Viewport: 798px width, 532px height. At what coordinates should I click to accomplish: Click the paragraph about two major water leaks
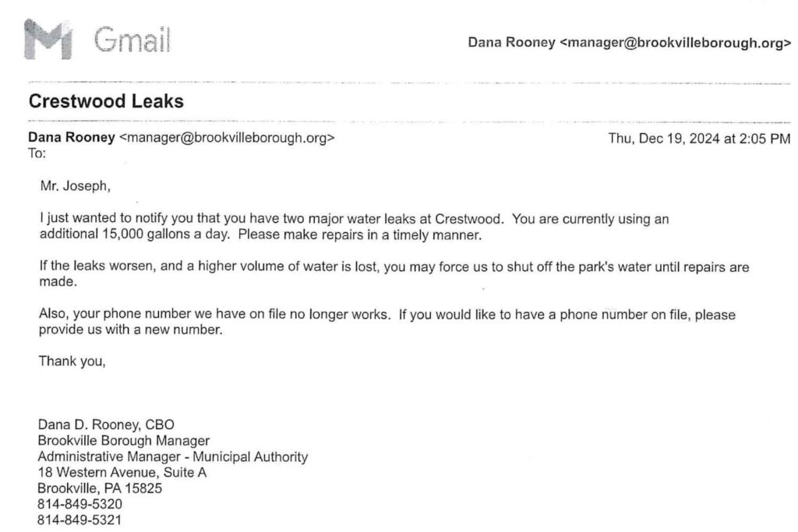(x=355, y=220)
